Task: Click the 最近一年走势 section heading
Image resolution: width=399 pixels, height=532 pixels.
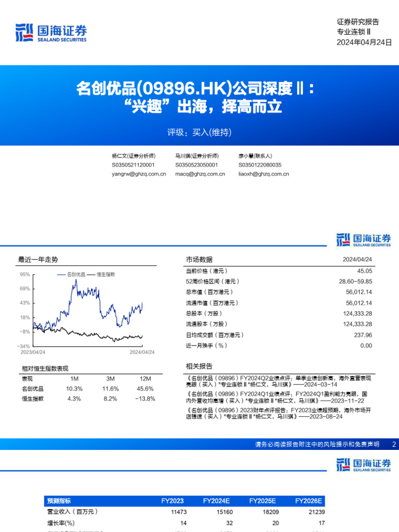Action: (x=38, y=260)
